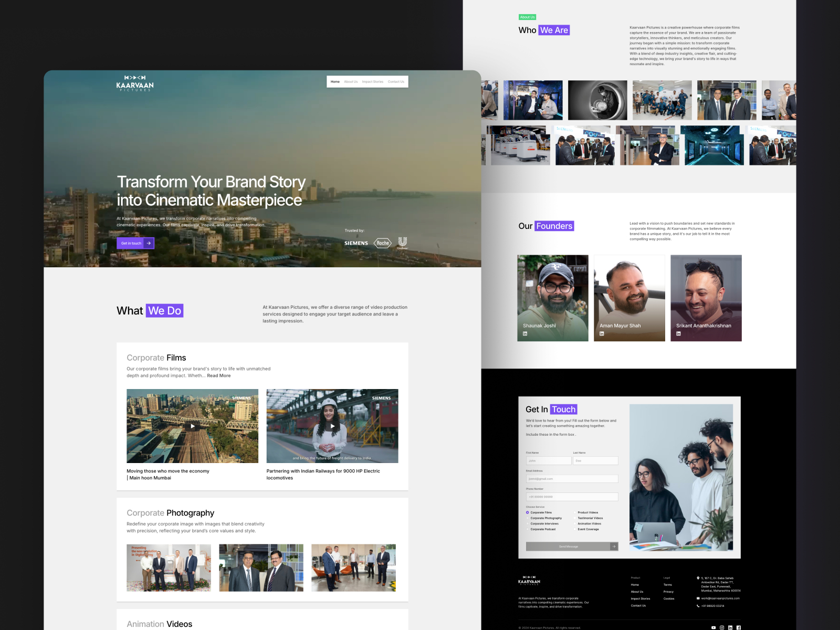Expand Corporate Films text with Read More
This screenshot has height=630, width=840.
coord(219,376)
